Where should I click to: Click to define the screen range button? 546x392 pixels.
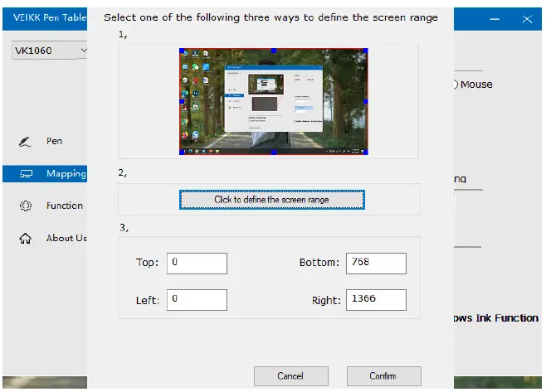272,200
